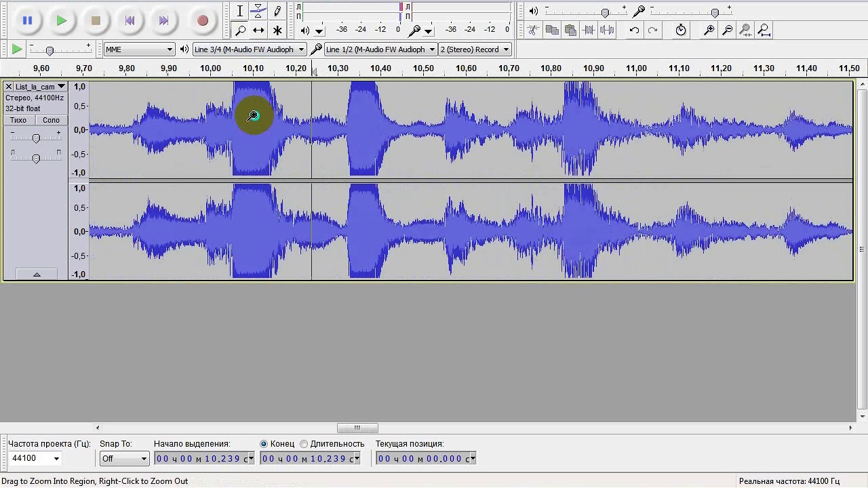Select the Длительность radio button
The height and width of the screenshot is (488, 868).
tap(304, 444)
